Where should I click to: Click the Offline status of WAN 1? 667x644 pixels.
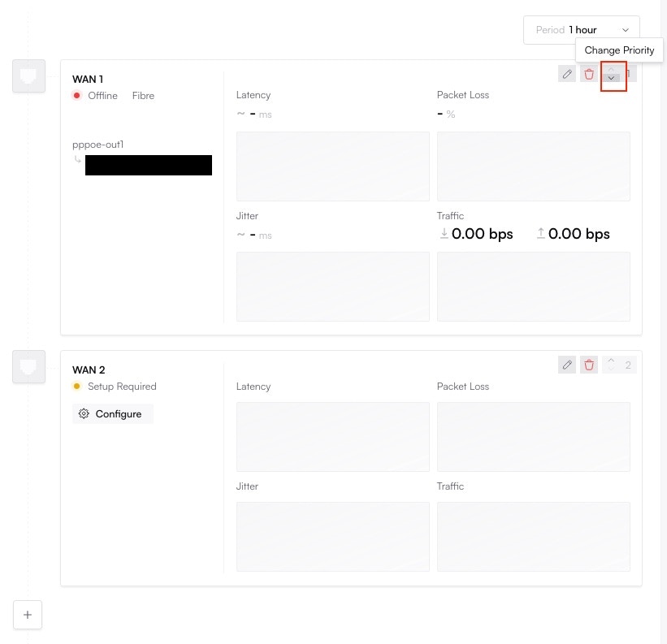click(96, 96)
